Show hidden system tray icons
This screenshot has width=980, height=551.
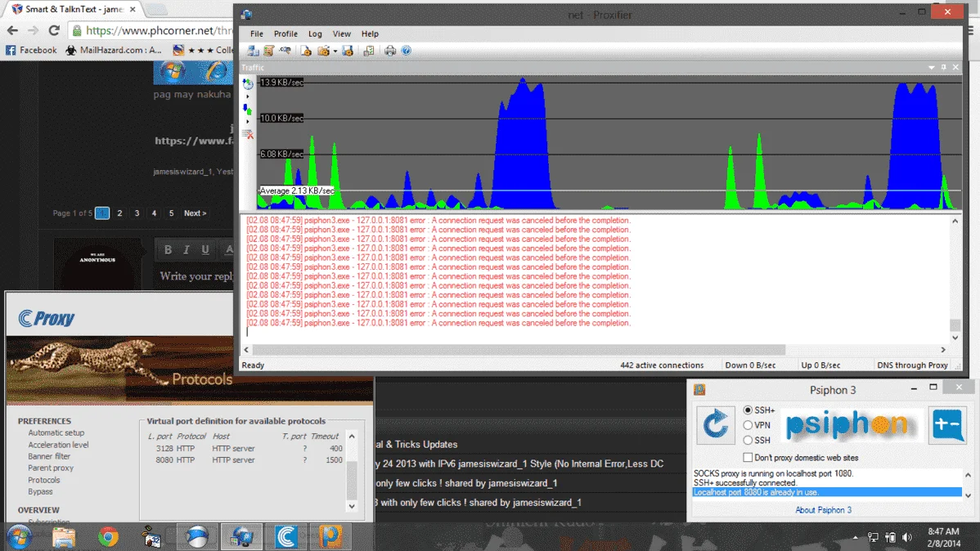(855, 537)
